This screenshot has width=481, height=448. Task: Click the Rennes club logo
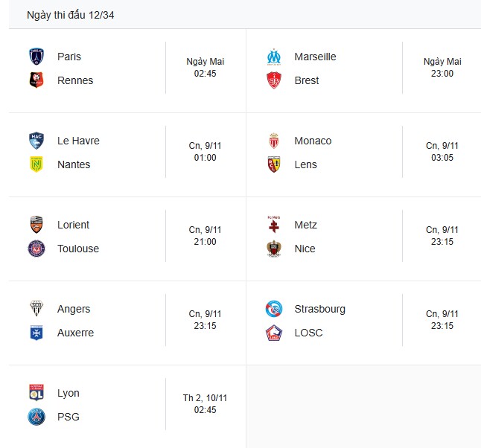pos(36,80)
